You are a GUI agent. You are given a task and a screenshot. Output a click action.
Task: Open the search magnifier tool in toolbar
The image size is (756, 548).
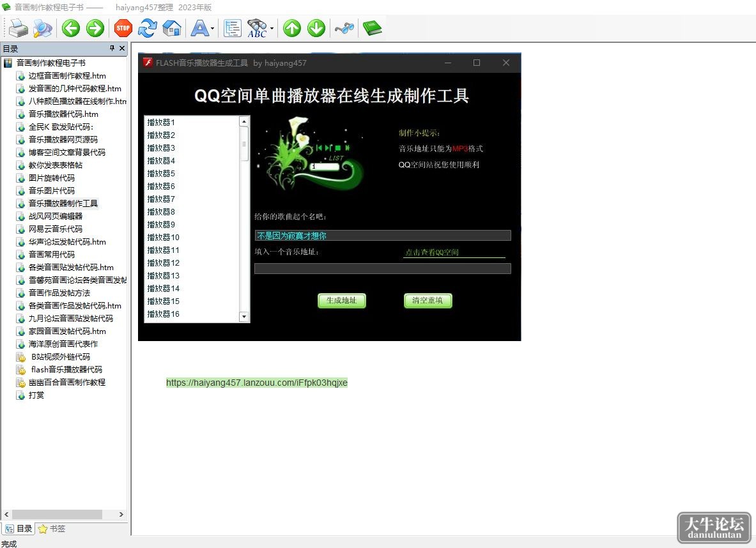click(x=42, y=29)
